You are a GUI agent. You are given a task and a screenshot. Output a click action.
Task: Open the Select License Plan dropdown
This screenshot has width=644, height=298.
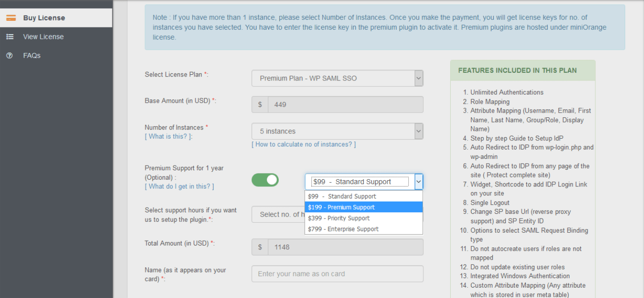click(337, 78)
